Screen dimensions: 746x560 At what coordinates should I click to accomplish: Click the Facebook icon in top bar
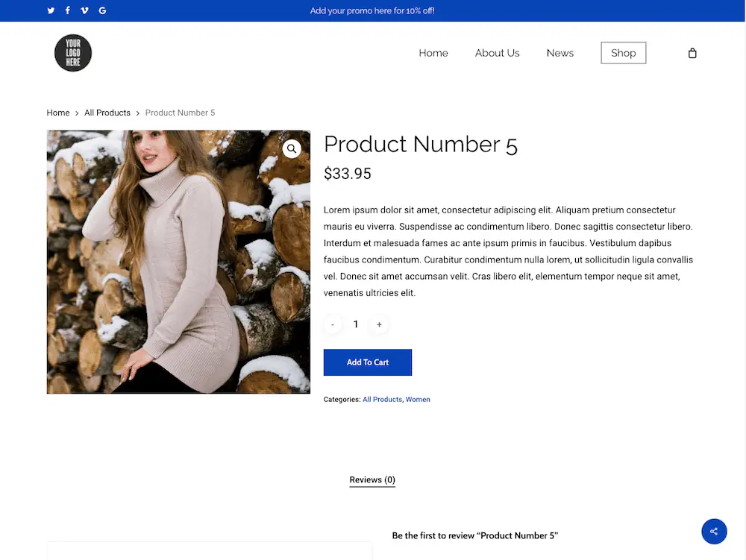68,10
